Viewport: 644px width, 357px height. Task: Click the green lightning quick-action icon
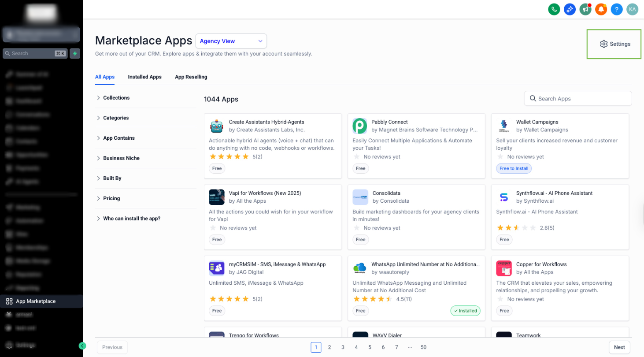point(75,53)
